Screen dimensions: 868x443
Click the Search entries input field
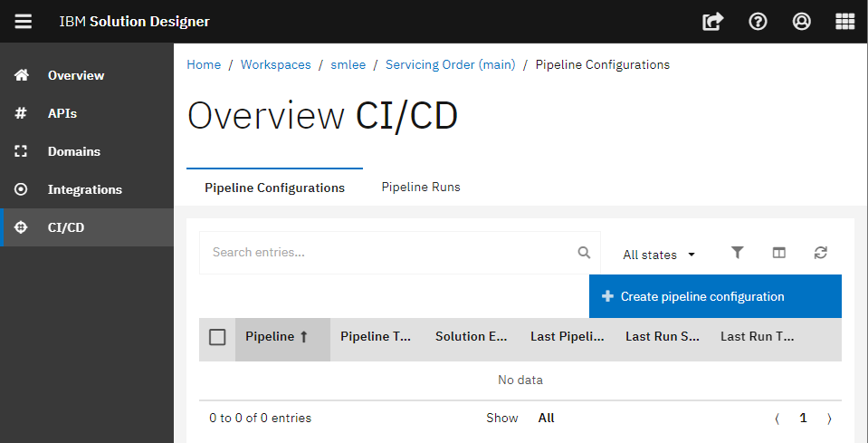(x=400, y=253)
